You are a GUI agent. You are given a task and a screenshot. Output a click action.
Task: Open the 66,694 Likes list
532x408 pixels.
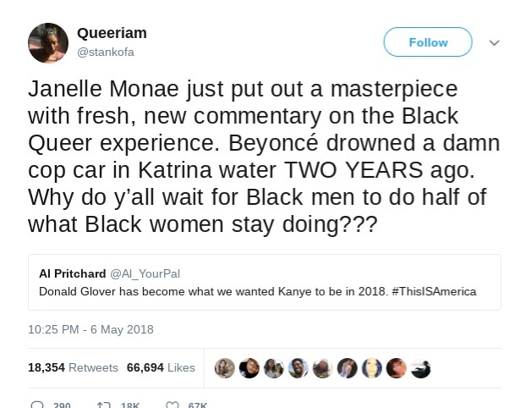click(161, 367)
